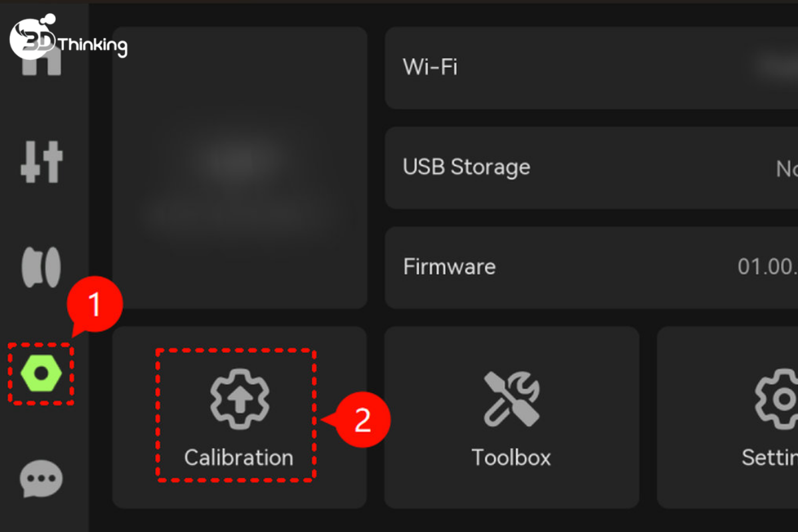Image resolution: width=798 pixels, height=532 pixels.
Task: Click the 3D Thinking logo
Action: pos(68,41)
